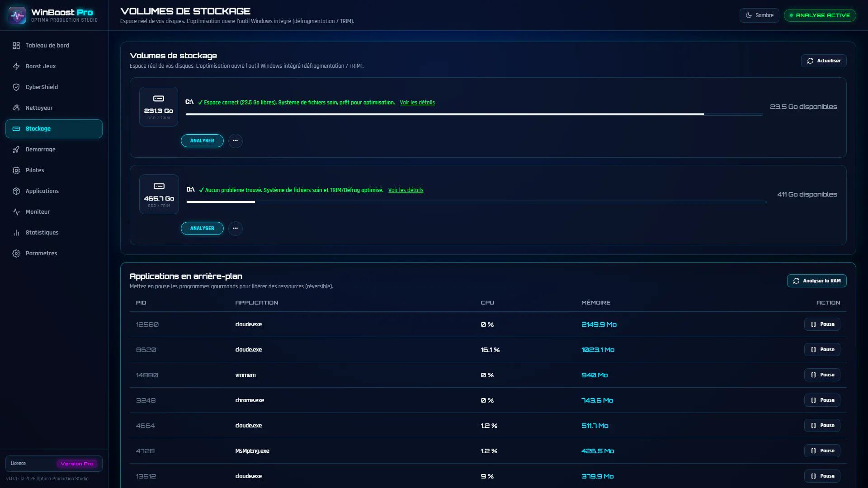The height and width of the screenshot is (488, 868).
Task: Click the Moniteur pulse icon
Action: 16,212
